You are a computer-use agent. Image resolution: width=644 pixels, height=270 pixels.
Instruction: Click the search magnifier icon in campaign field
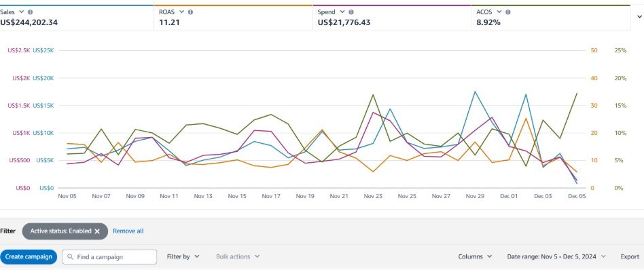[70, 257]
